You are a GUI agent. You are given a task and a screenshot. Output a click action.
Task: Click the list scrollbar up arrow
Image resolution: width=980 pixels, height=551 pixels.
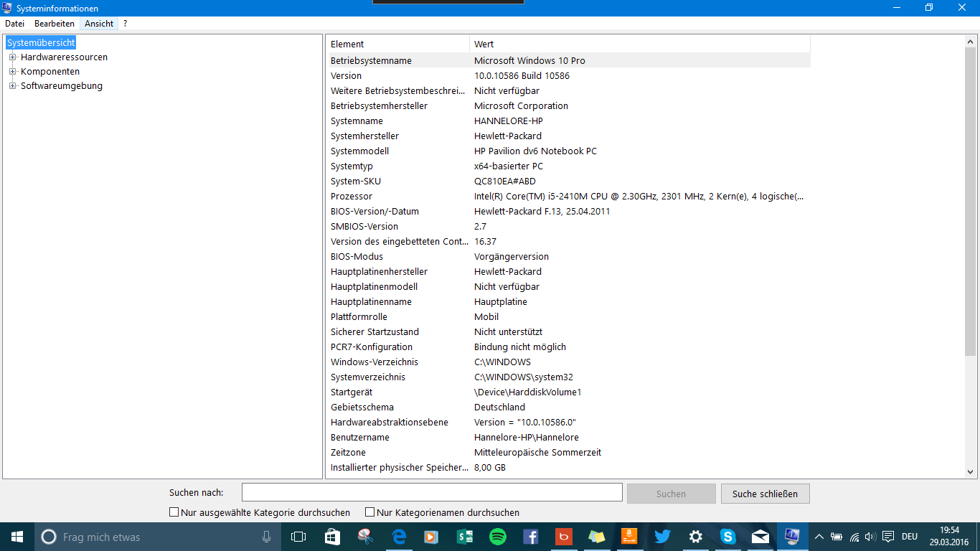click(x=971, y=41)
